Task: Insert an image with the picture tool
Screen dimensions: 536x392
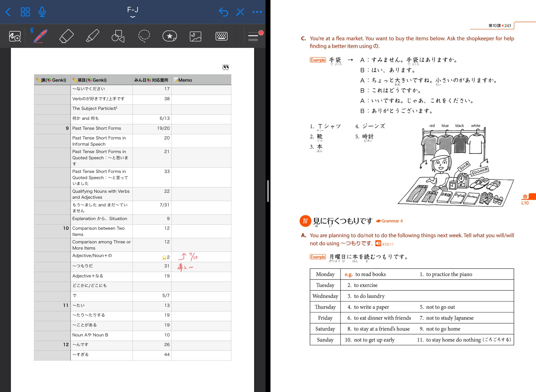Action: point(196,36)
